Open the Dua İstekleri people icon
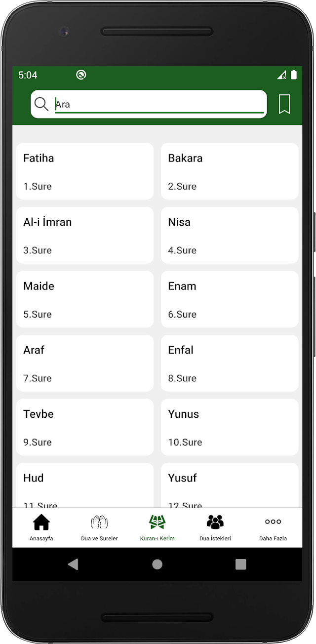316x644 pixels. pyautogui.click(x=215, y=522)
